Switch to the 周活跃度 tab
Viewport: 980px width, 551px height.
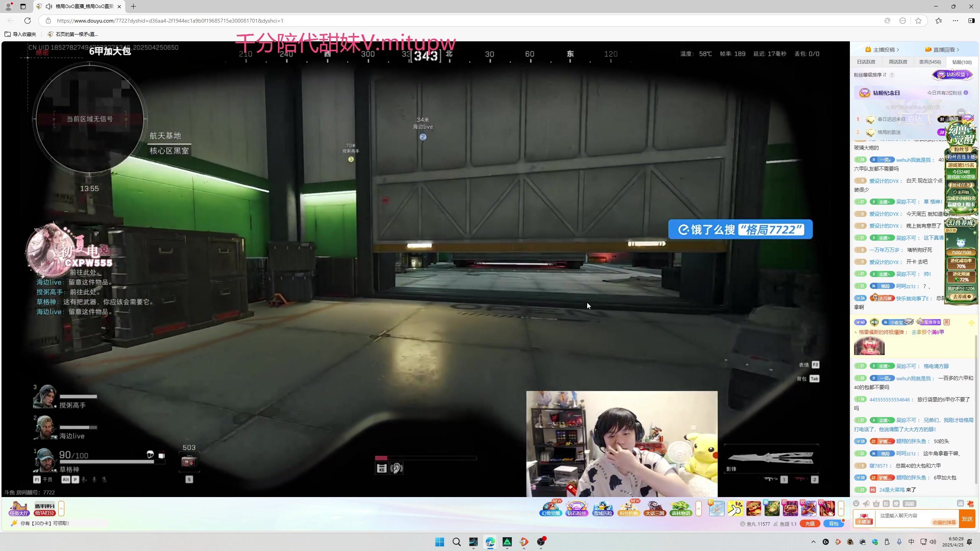pos(898,62)
